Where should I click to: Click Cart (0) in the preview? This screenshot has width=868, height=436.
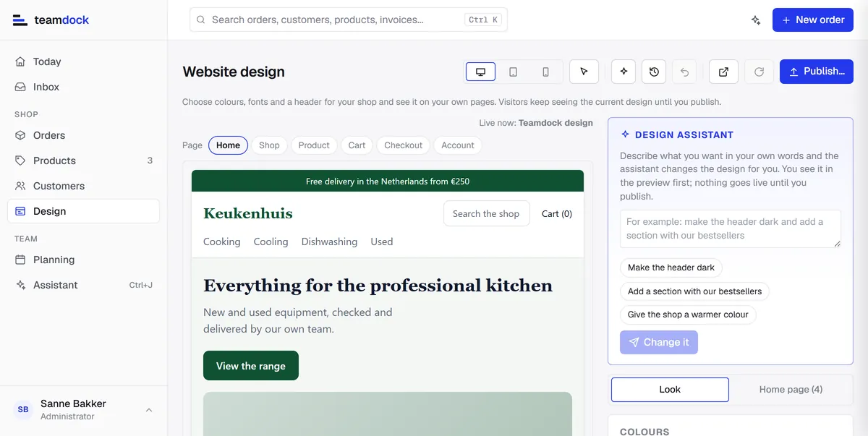(x=557, y=213)
